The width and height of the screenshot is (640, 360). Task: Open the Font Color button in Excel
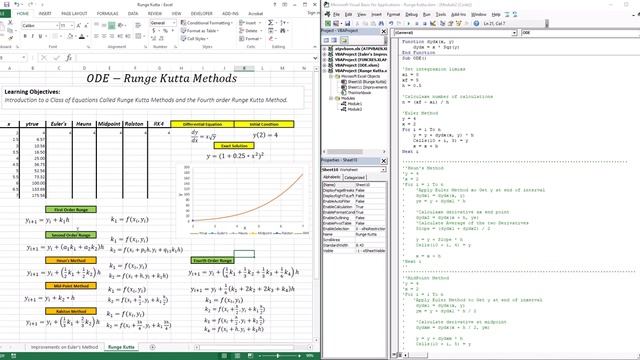coord(82,36)
